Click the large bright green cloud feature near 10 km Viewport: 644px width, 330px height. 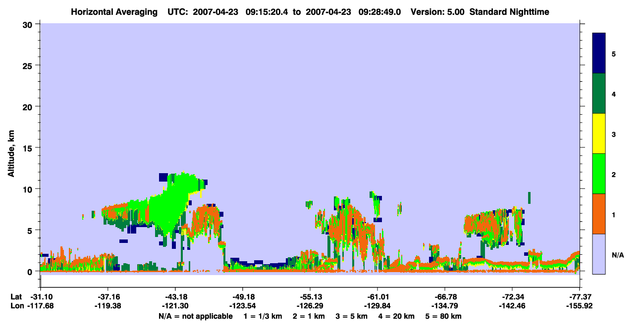[173, 203]
